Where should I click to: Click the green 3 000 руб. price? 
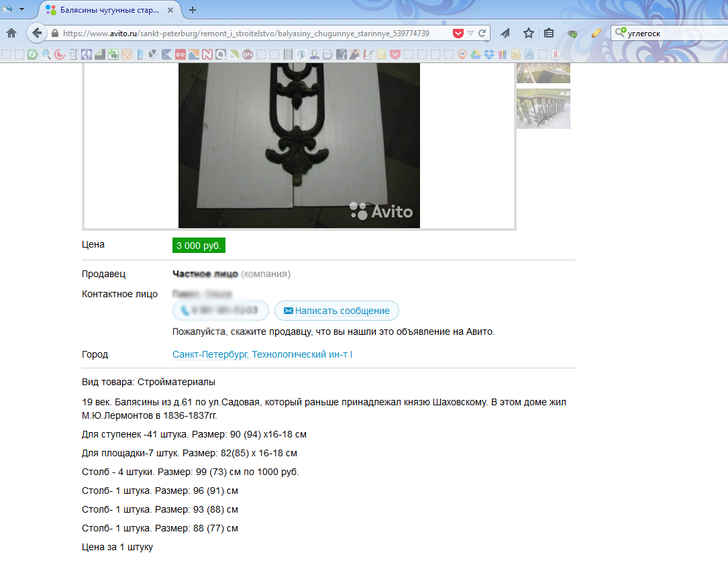(199, 246)
